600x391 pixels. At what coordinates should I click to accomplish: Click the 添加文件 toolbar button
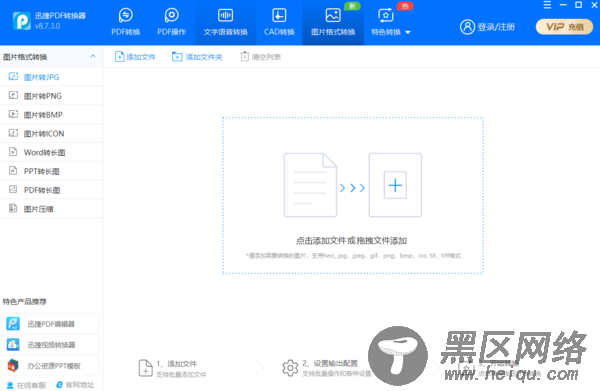[x=135, y=57]
